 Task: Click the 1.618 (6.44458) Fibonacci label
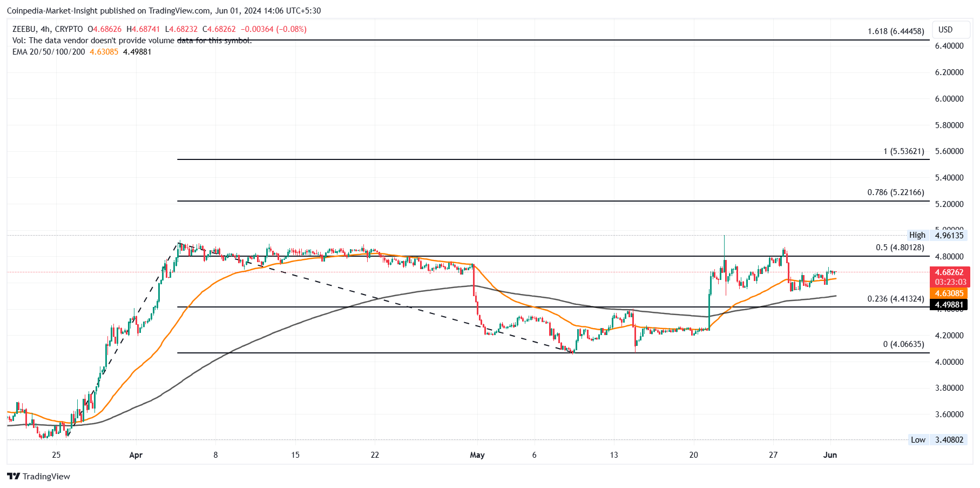(896, 31)
